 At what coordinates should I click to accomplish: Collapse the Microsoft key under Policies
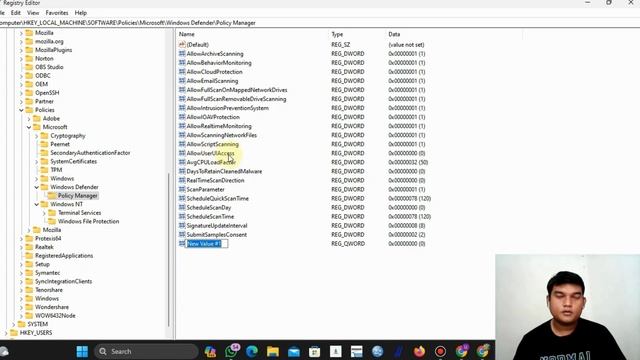pos(29,127)
